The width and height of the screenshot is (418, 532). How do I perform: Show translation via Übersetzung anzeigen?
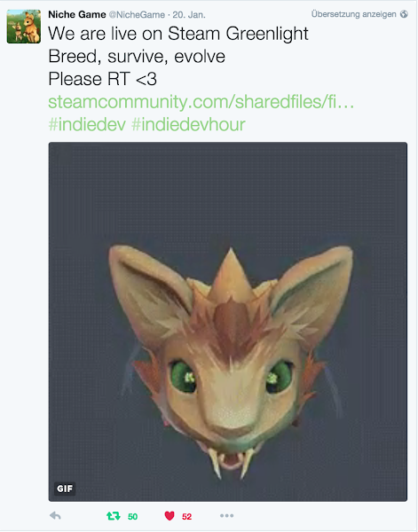coord(354,14)
